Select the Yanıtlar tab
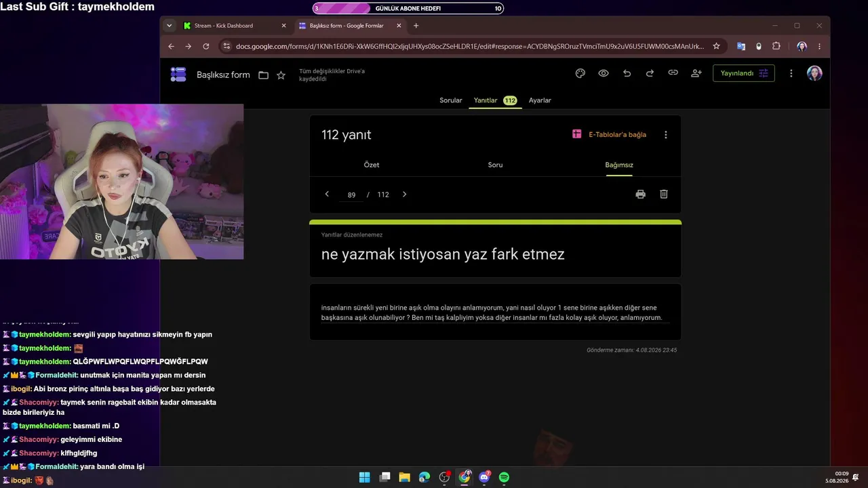 point(495,100)
